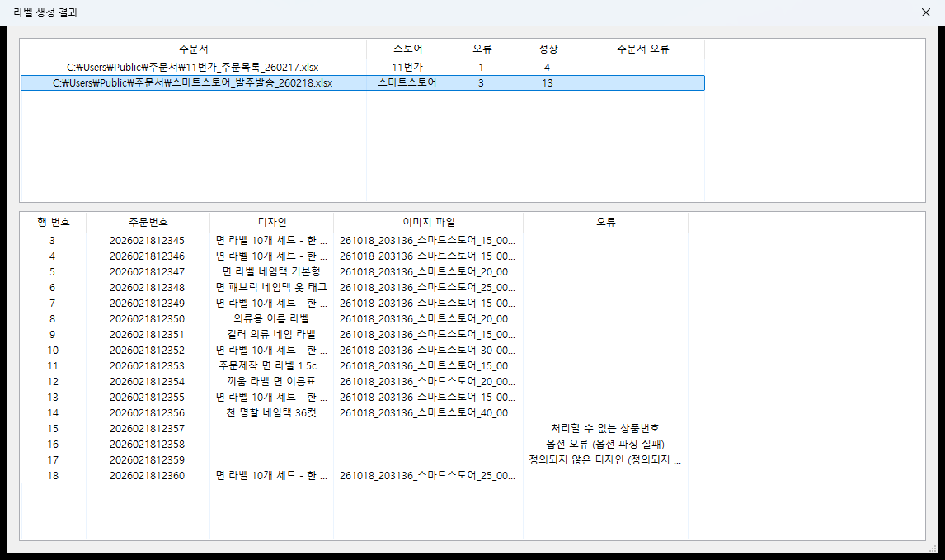
Task: Click design 주문제작 면 라벨 1.5c...
Action: [271, 366]
